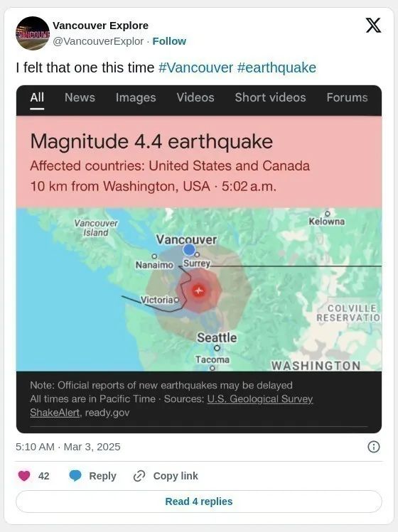398x532 pixels.
Task: Click the reply speech bubble icon
Action: (x=75, y=476)
